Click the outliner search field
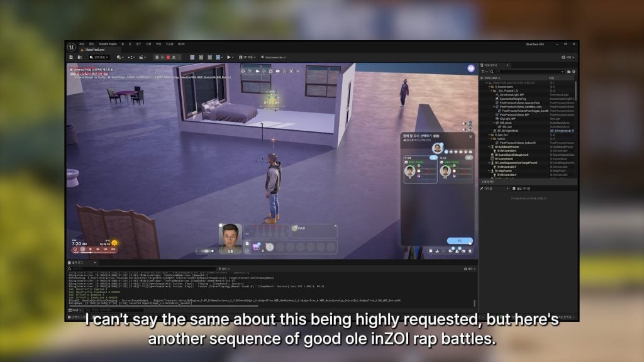The image size is (644, 362). [x=522, y=72]
